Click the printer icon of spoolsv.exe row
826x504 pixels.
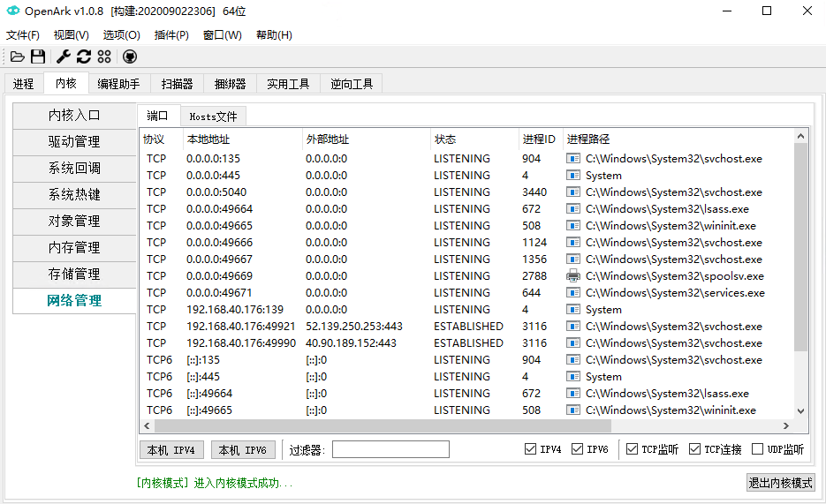573,275
